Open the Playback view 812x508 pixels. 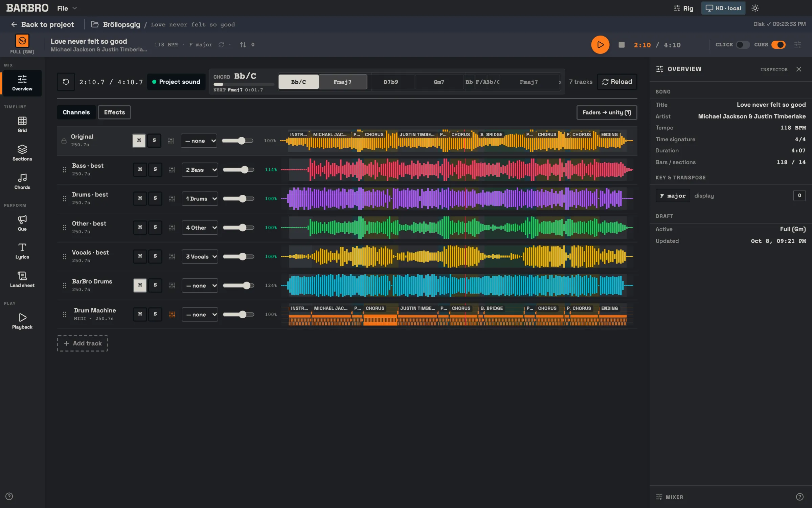pyautogui.click(x=22, y=321)
